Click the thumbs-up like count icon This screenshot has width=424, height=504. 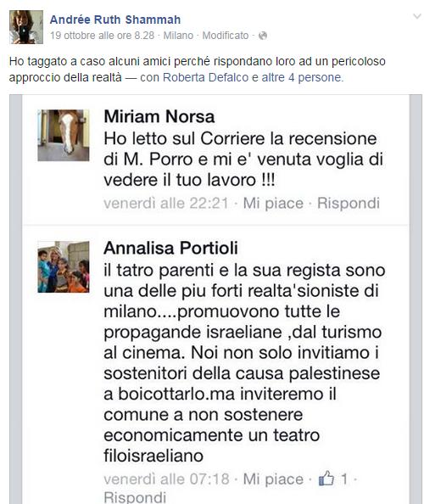[326, 479]
